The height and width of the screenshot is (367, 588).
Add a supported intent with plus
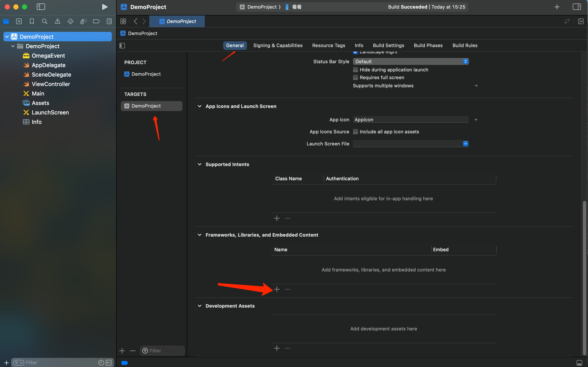pos(277,218)
